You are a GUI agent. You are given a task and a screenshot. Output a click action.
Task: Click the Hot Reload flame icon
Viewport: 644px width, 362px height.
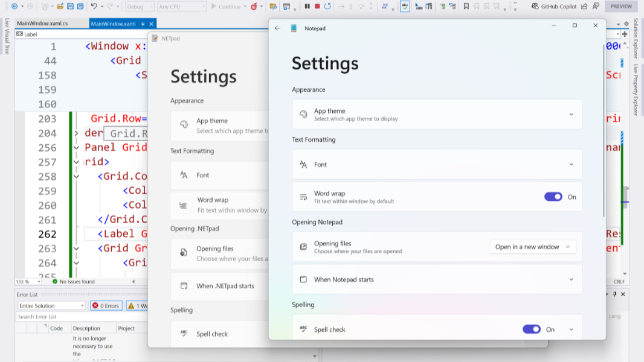point(253,6)
